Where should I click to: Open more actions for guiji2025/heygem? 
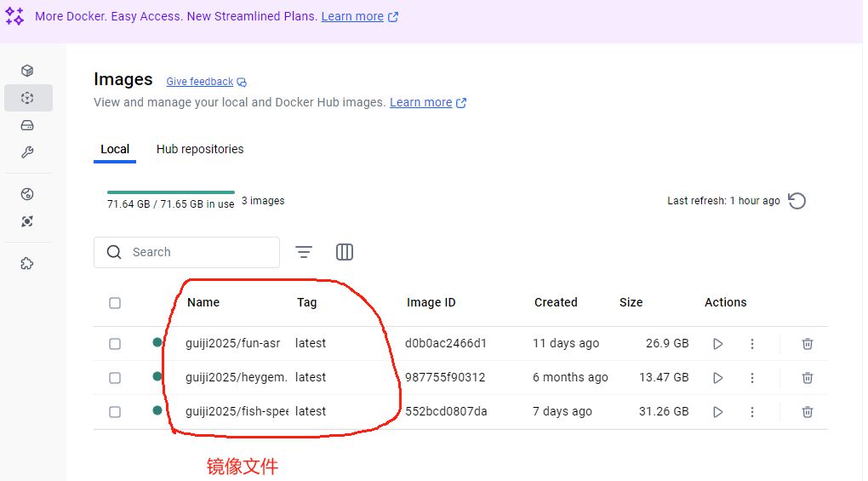point(751,378)
